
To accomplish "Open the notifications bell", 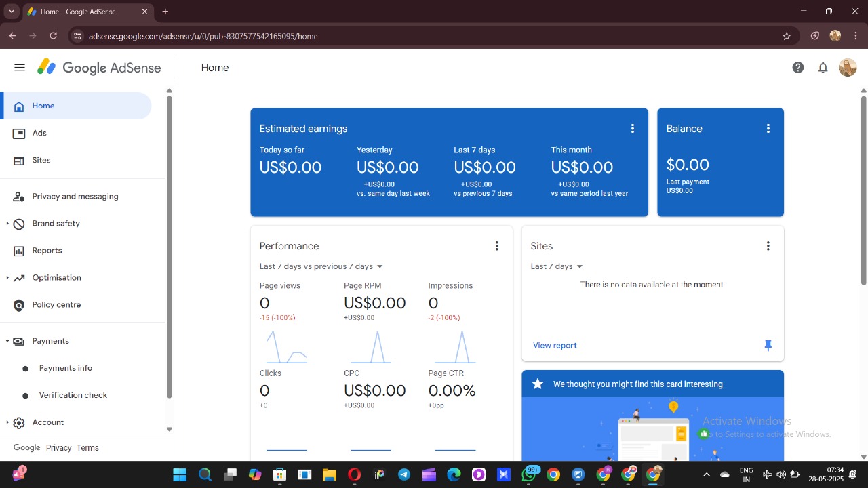I will click(x=823, y=67).
